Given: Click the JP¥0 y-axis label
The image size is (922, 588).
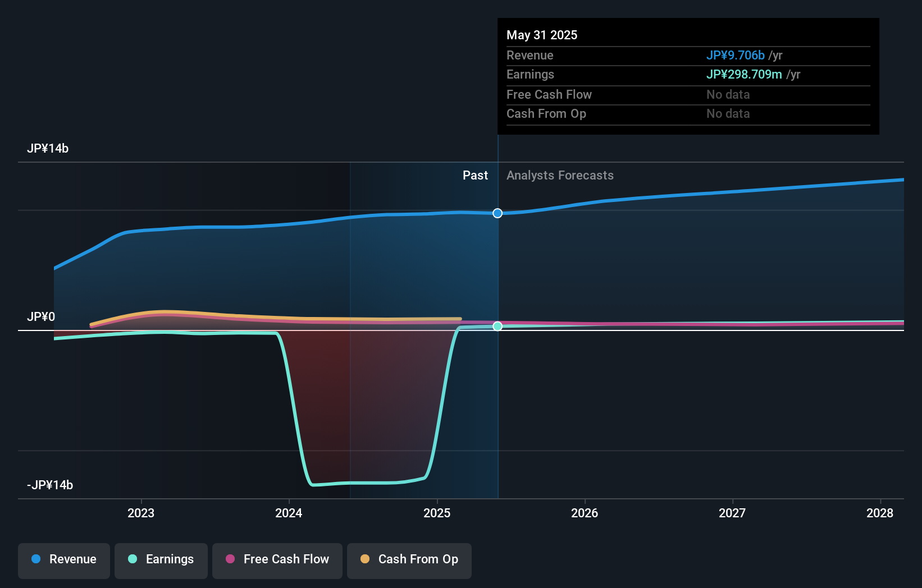Looking at the screenshot, I should (41, 317).
